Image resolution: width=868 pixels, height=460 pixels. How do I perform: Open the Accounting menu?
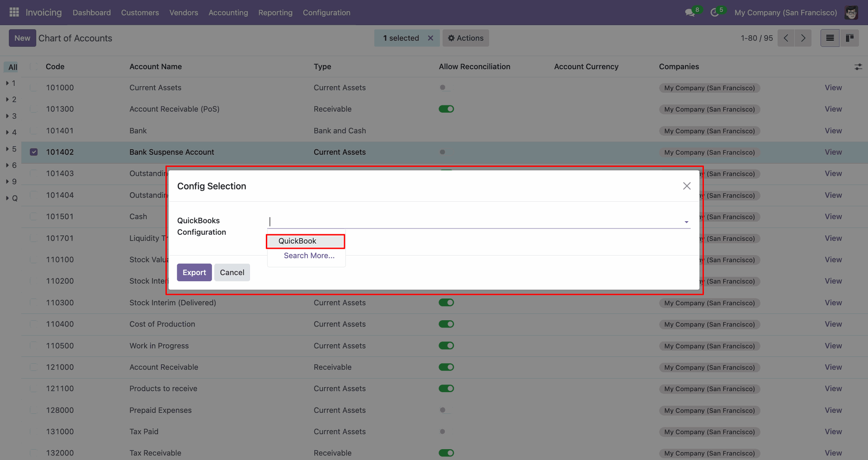pyautogui.click(x=228, y=13)
